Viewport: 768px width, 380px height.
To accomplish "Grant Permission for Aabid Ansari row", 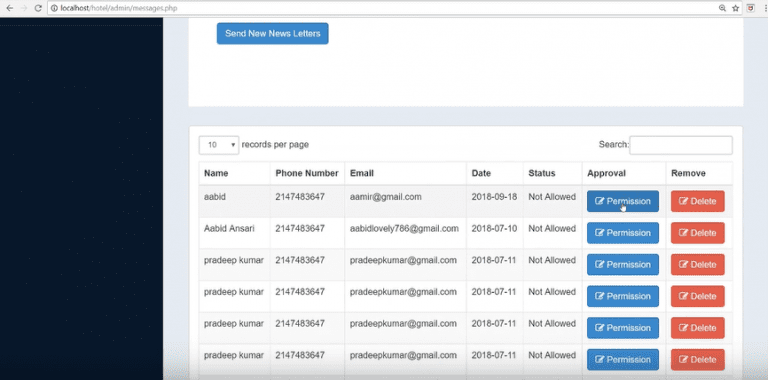I will pyautogui.click(x=623, y=233).
